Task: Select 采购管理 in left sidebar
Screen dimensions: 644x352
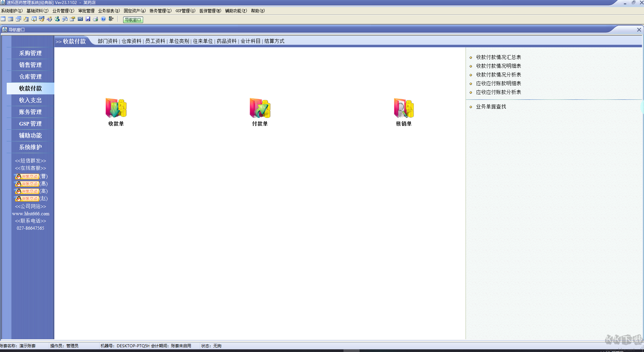Action: pos(31,53)
